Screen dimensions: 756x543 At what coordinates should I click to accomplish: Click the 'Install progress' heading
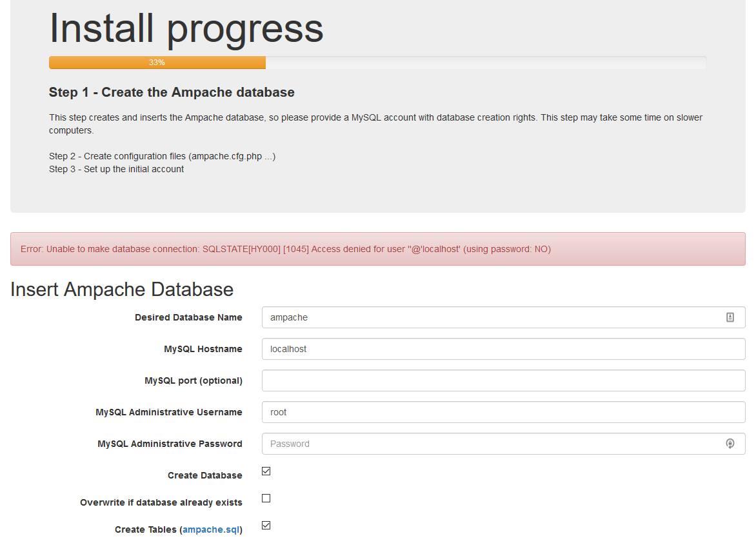tap(186, 28)
